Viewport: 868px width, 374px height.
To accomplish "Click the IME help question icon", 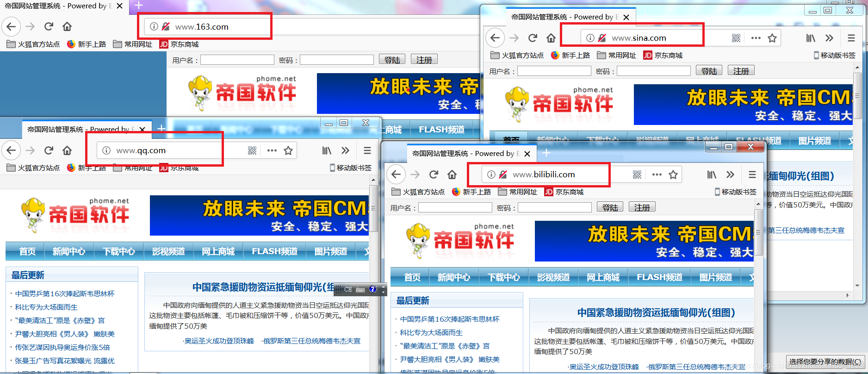I will coord(372,289).
